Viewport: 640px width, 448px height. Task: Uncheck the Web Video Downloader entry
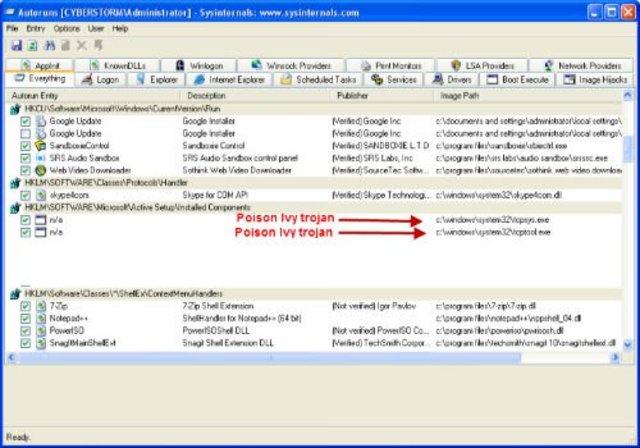coord(25,170)
